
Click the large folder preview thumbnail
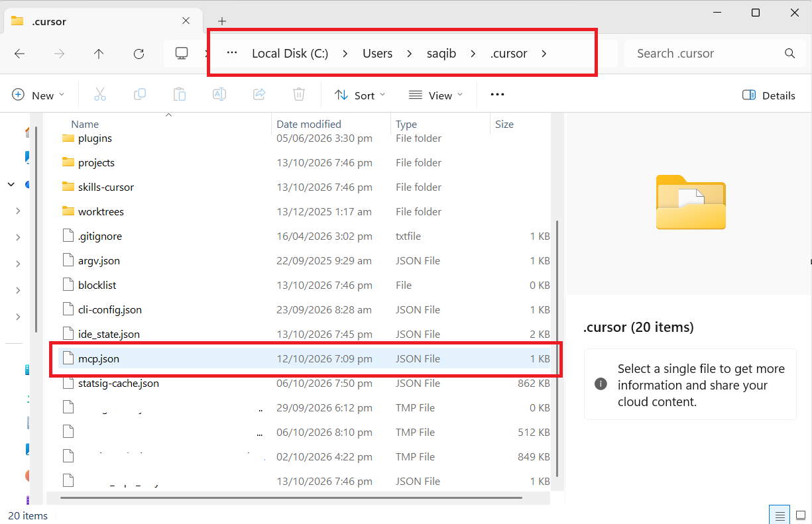[691, 202]
